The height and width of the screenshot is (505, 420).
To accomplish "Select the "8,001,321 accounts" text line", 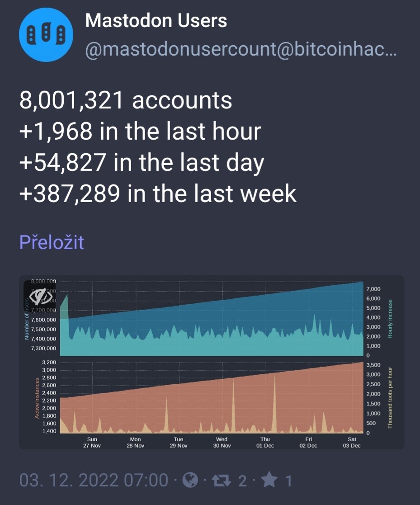I will [x=126, y=100].
